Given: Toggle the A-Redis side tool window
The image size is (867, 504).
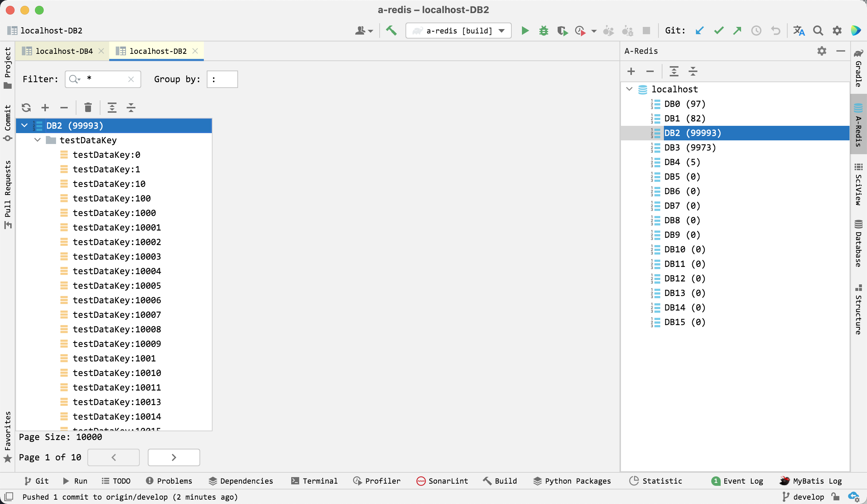Looking at the screenshot, I should [x=858, y=125].
